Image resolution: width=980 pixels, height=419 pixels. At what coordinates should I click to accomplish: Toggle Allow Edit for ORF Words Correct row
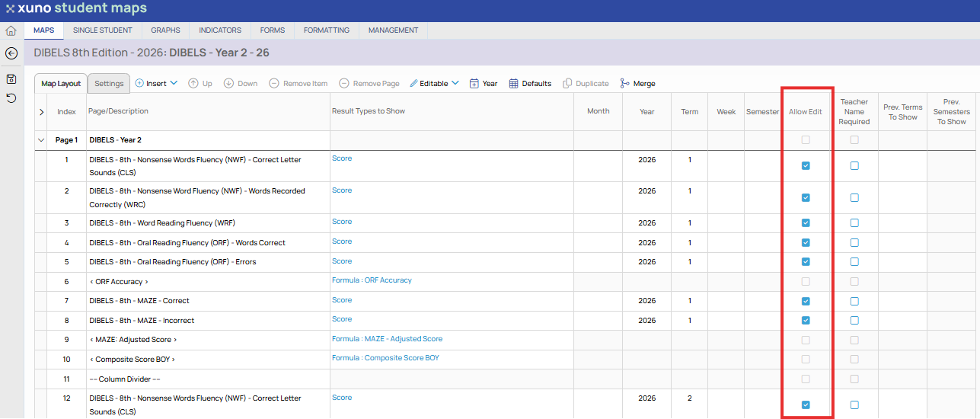pyautogui.click(x=806, y=242)
